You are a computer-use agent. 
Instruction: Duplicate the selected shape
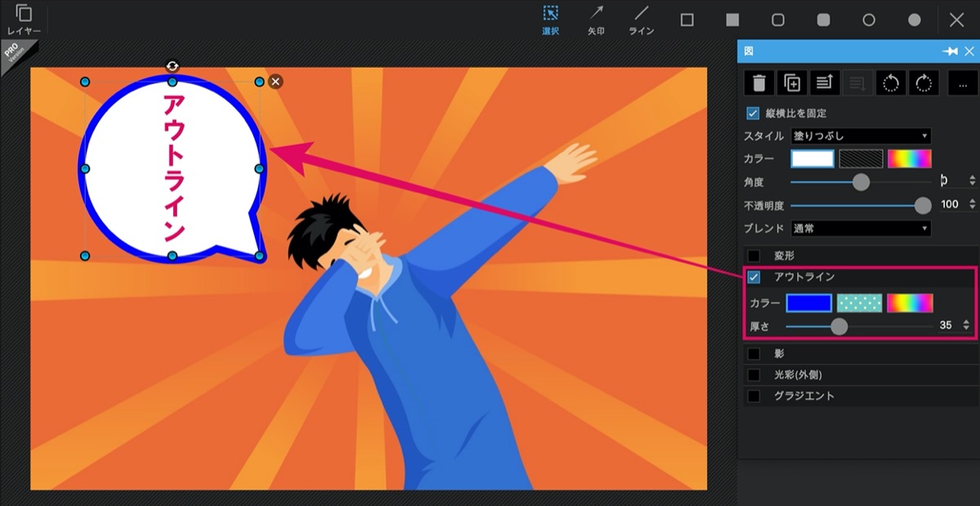pyautogui.click(x=792, y=83)
